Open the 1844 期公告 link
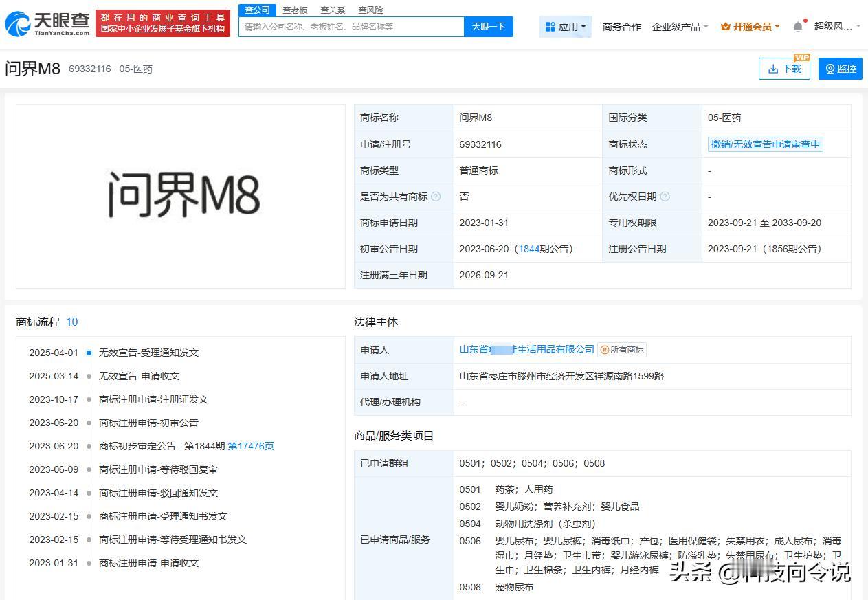This screenshot has width=868, height=600. point(528,249)
